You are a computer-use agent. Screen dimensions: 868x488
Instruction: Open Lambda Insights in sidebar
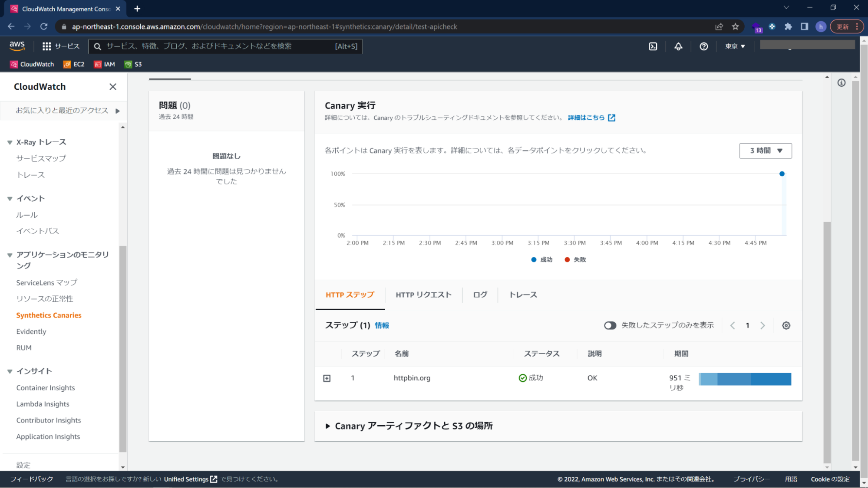point(43,404)
